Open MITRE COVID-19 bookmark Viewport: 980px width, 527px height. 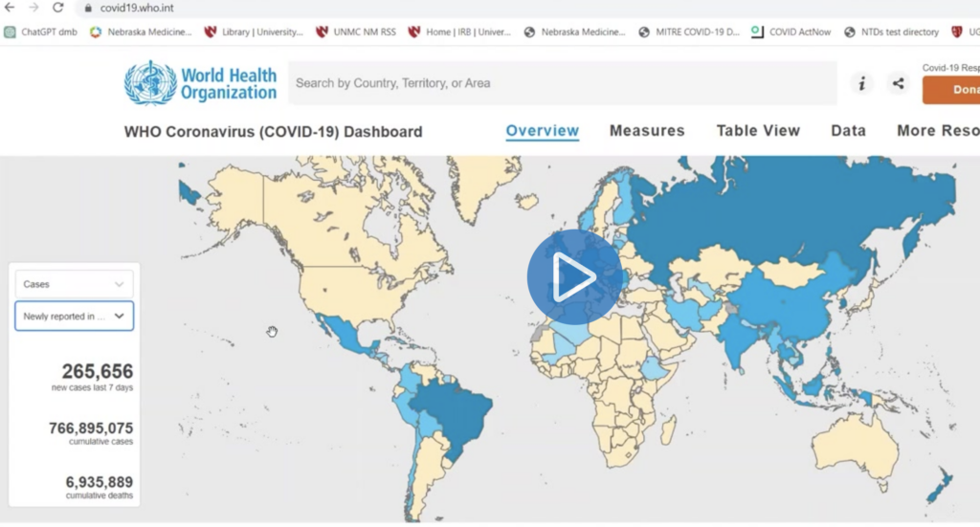click(689, 32)
